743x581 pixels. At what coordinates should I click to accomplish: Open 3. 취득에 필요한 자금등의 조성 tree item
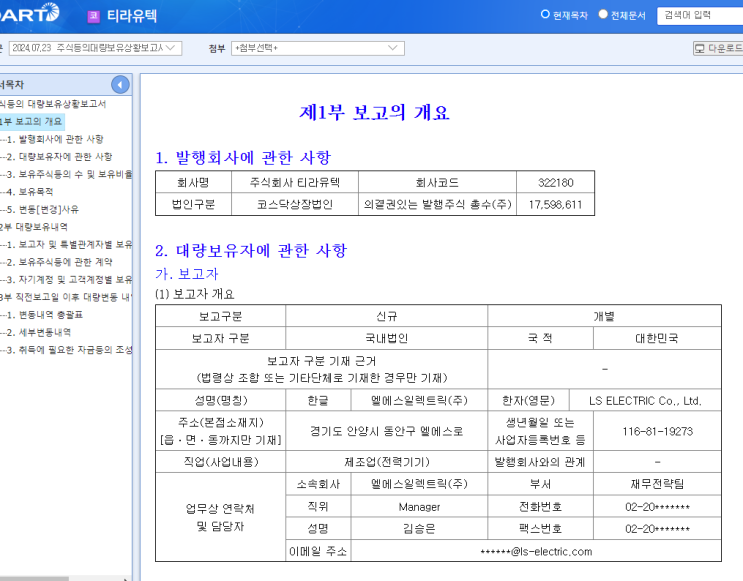[x=69, y=349]
